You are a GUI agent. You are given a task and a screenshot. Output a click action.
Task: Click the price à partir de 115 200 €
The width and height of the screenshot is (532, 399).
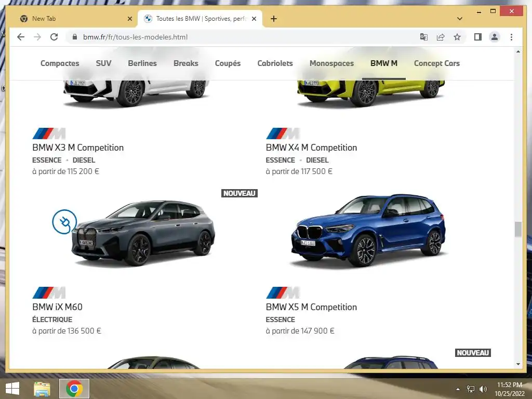click(x=65, y=171)
